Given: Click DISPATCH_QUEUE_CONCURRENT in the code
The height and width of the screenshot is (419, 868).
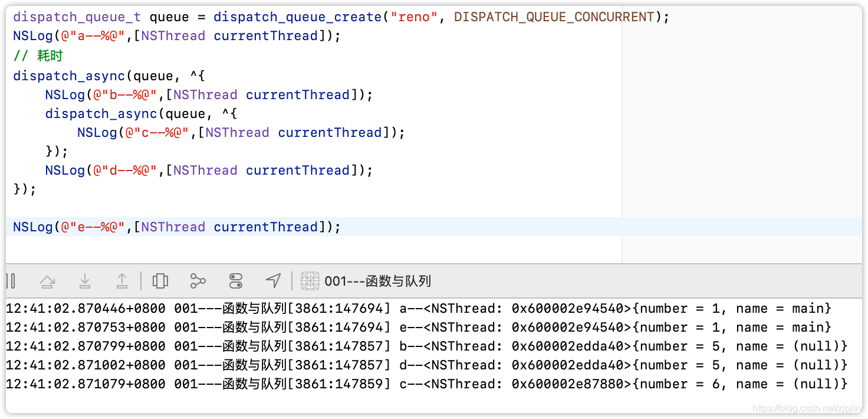Looking at the screenshot, I should click(554, 17).
